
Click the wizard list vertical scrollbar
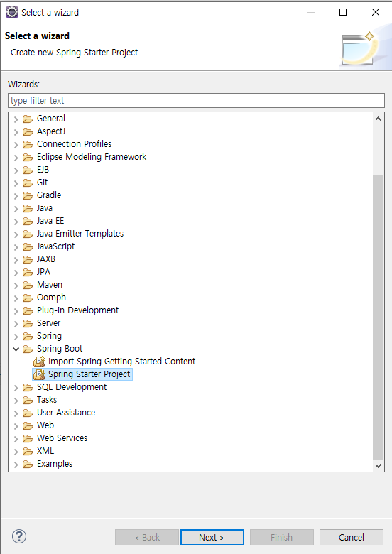[378, 316]
